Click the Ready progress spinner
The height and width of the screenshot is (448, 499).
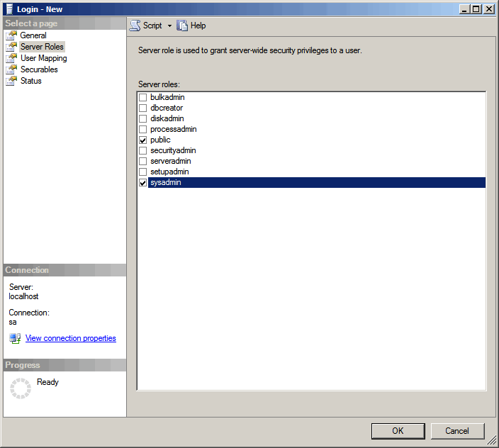[x=21, y=388]
